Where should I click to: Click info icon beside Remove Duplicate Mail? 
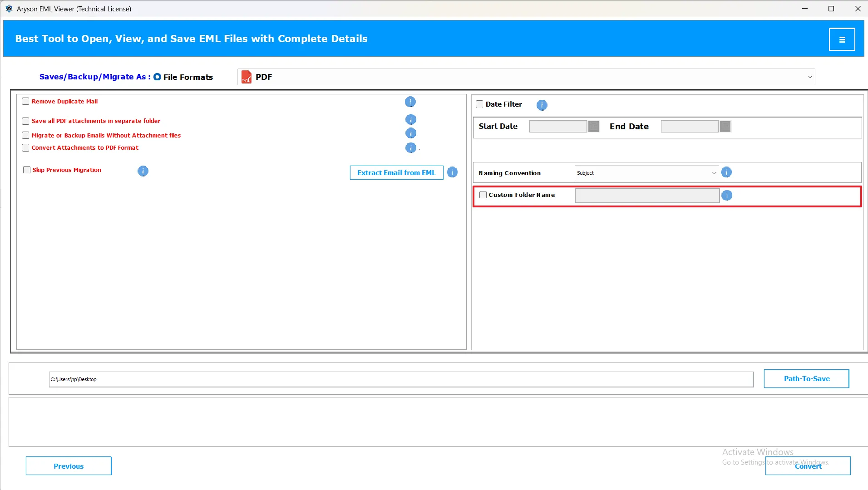[410, 102]
